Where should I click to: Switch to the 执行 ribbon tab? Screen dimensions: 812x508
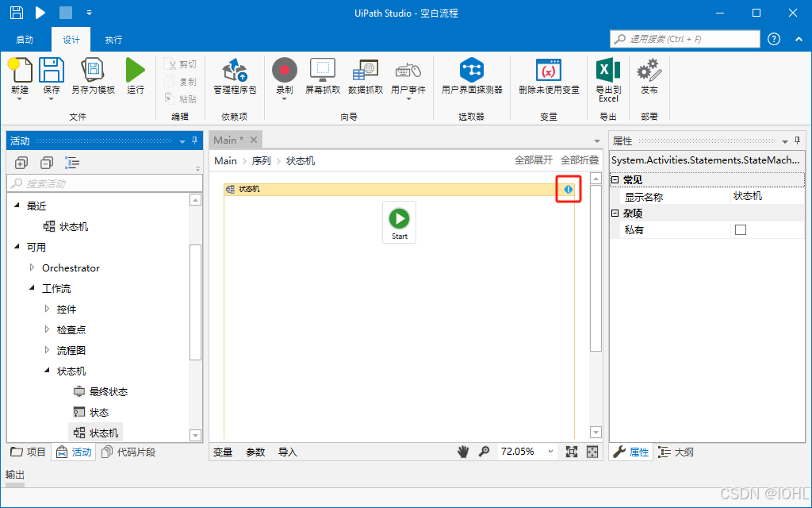point(113,40)
